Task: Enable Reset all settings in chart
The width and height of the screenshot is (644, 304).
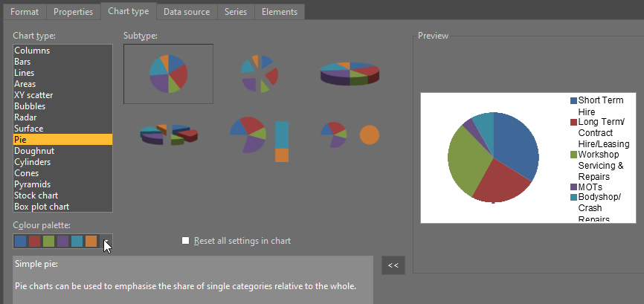Action: click(186, 241)
